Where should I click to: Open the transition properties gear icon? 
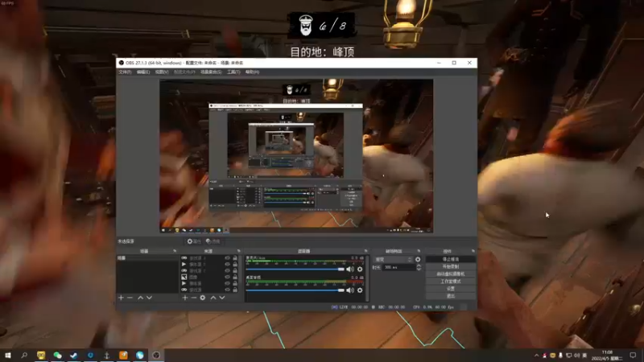(x=418, y=259)
